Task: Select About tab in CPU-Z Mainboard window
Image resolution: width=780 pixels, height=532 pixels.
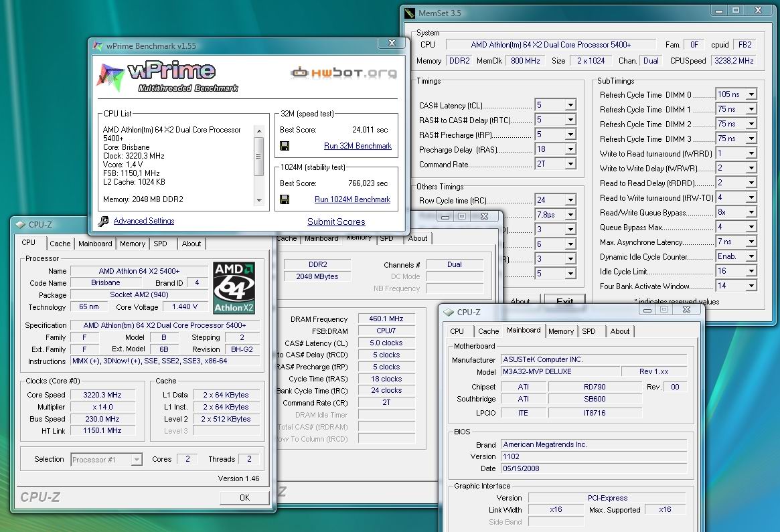Action: [x=620, y=331]
